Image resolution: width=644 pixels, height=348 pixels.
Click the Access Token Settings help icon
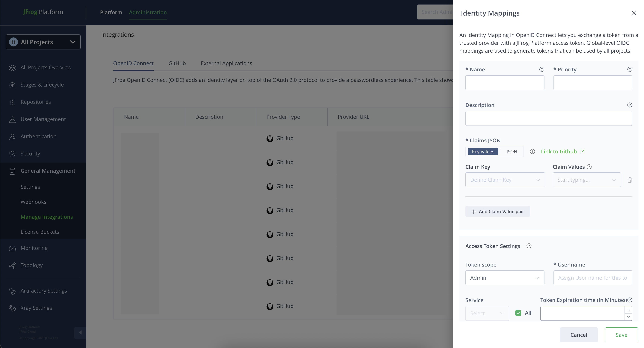point(529,246)
